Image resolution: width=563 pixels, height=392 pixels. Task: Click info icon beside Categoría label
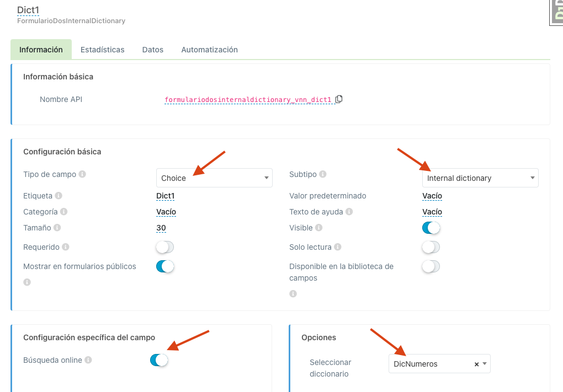[64, 212]
